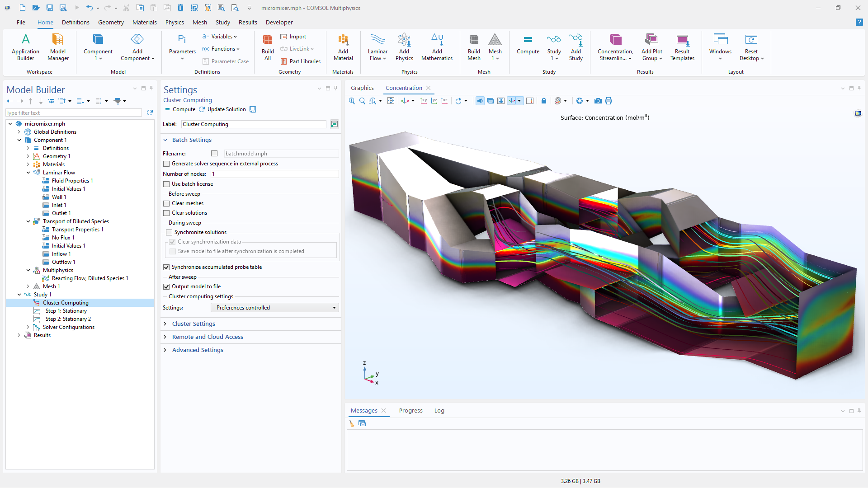Click Add Physics icon
This screenshot has width=868, height=488.
click(x=404, y=47)
